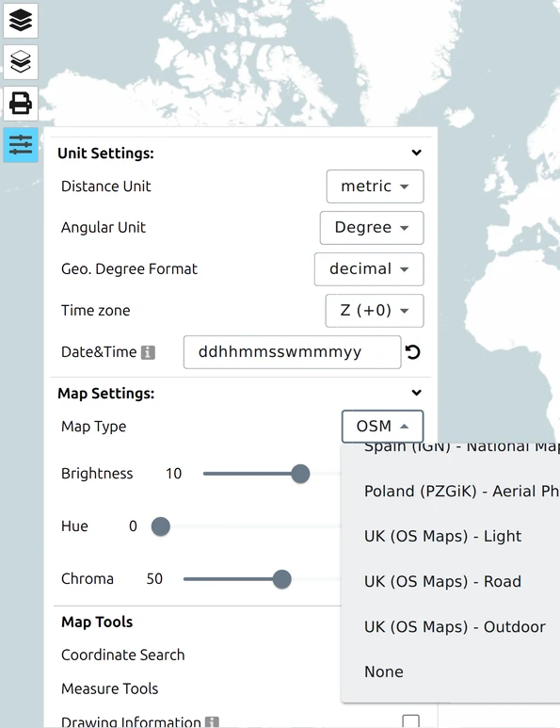The height and width of the screenshot is (728, 560).
Task: Click the Geo. Degree Format label
Action: pos(129,268)
